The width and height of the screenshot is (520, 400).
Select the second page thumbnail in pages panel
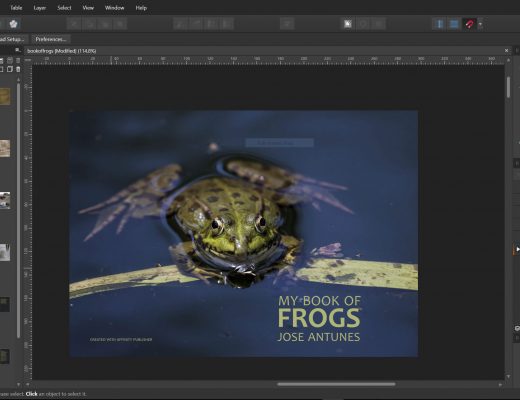coord(5,148)
